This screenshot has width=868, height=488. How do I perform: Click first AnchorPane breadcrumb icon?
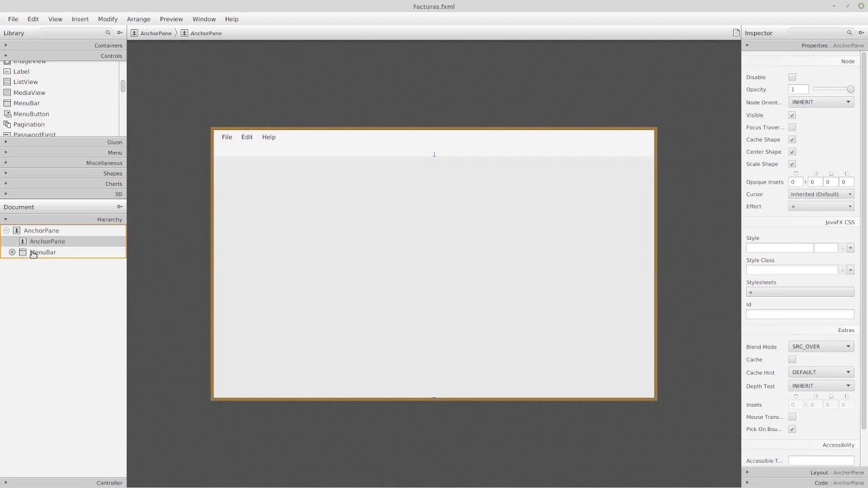click(134, 33)
